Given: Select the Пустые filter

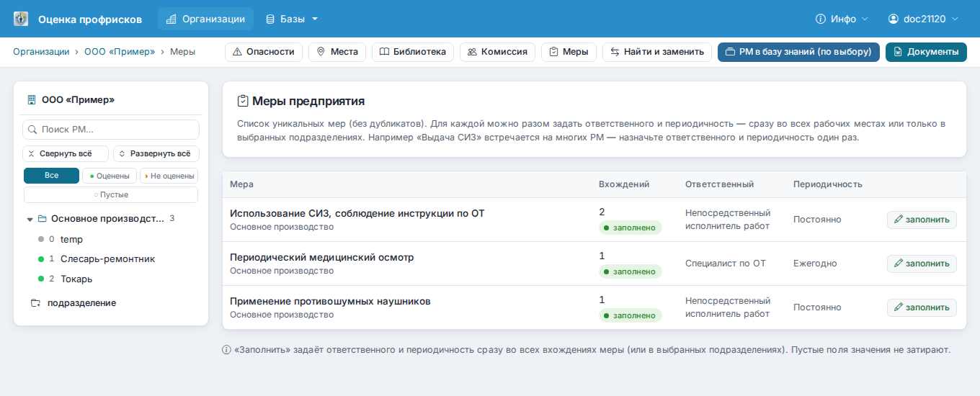Looking at the screenshot, I should coord(111,194).
